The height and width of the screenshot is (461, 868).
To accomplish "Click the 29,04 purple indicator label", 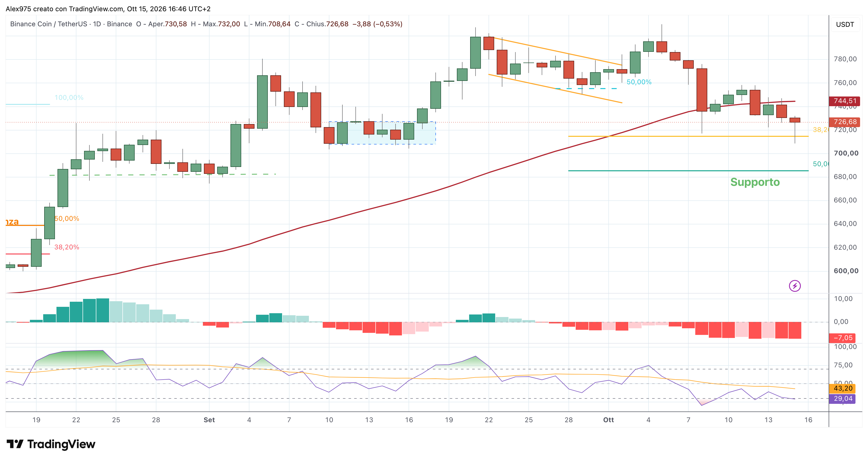I will [x=842, y=399].
